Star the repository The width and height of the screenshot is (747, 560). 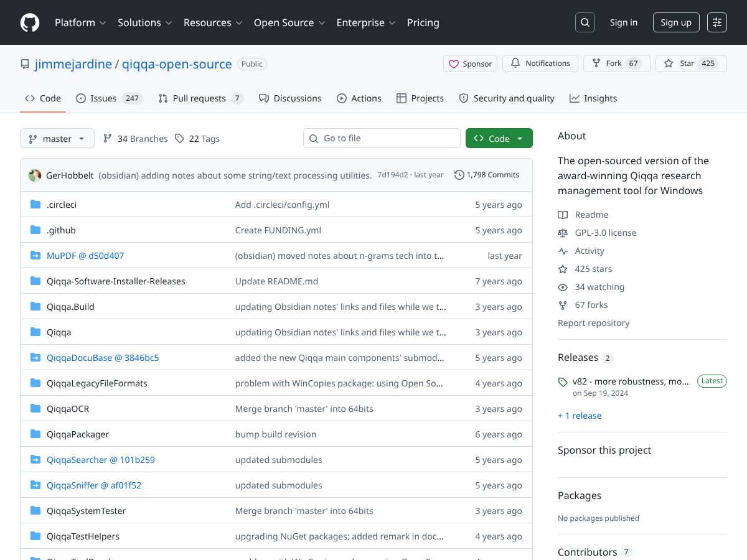(691, 63)
